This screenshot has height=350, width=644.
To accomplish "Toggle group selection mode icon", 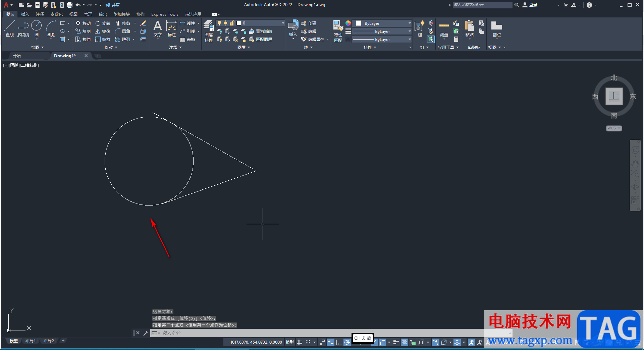I will click(431, 39).
